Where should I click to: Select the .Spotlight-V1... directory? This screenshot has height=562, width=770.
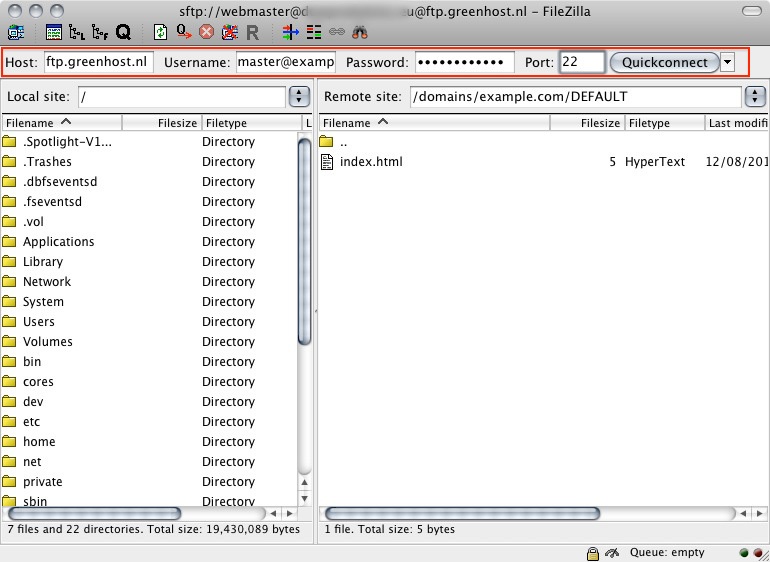pyautogui.click(x=149, y=142)
